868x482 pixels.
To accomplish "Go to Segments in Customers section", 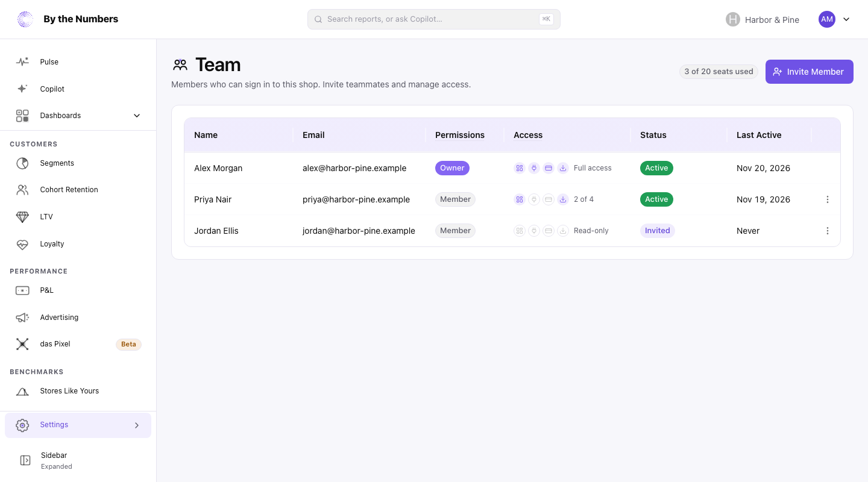I will (x=78, y=163).
